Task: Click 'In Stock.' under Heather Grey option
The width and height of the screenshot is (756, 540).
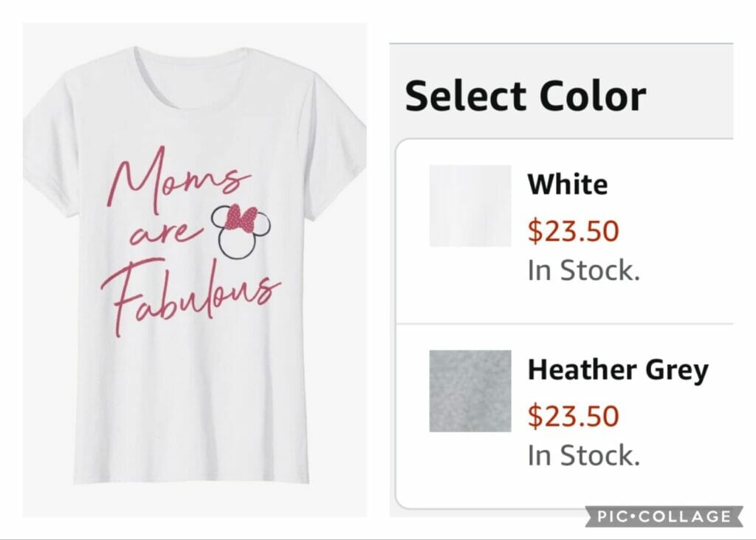Action: tap(583, 456)
